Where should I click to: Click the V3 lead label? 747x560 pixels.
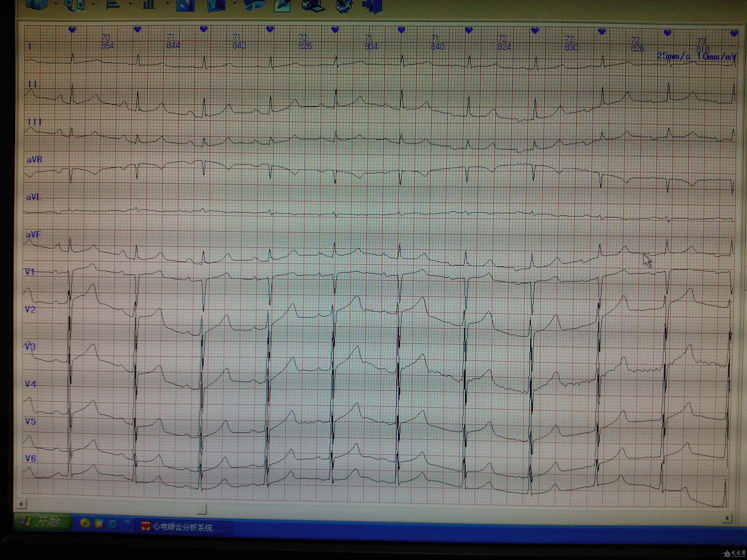click(30, 346)
